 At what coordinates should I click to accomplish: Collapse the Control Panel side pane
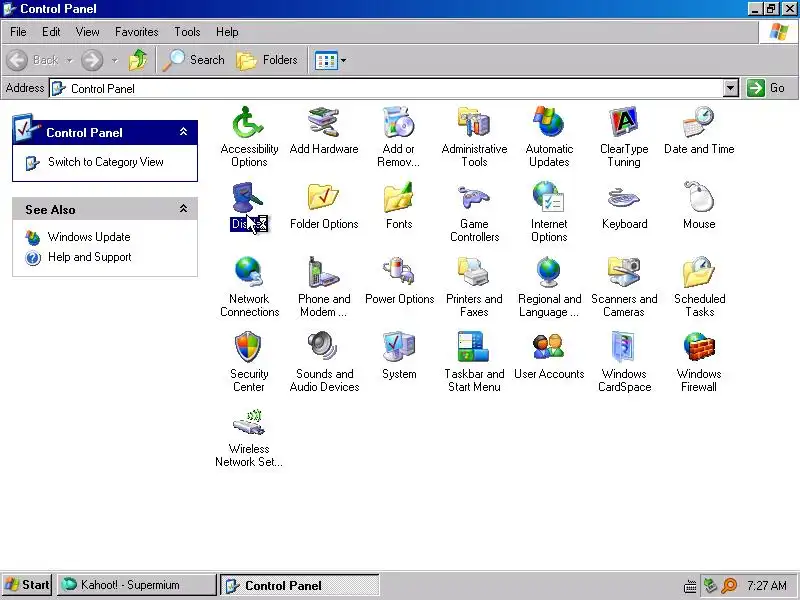click(x=184, y=132)
